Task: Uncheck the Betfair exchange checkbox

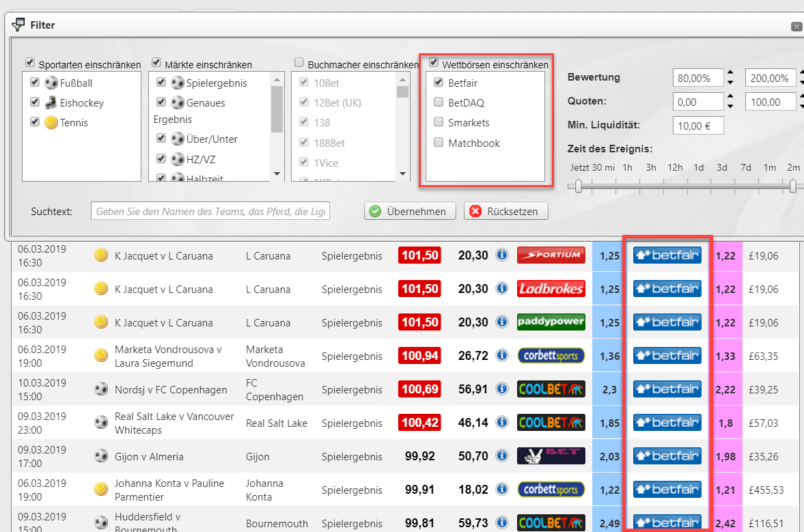Action: [x=439, y=82]
